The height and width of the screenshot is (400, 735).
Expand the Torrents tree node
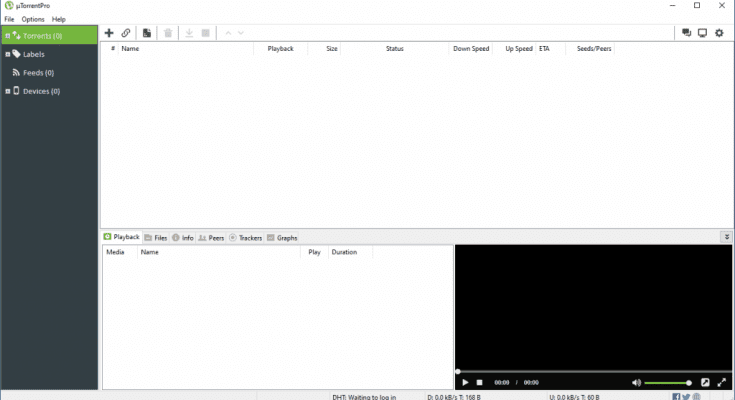click(6, 36)
